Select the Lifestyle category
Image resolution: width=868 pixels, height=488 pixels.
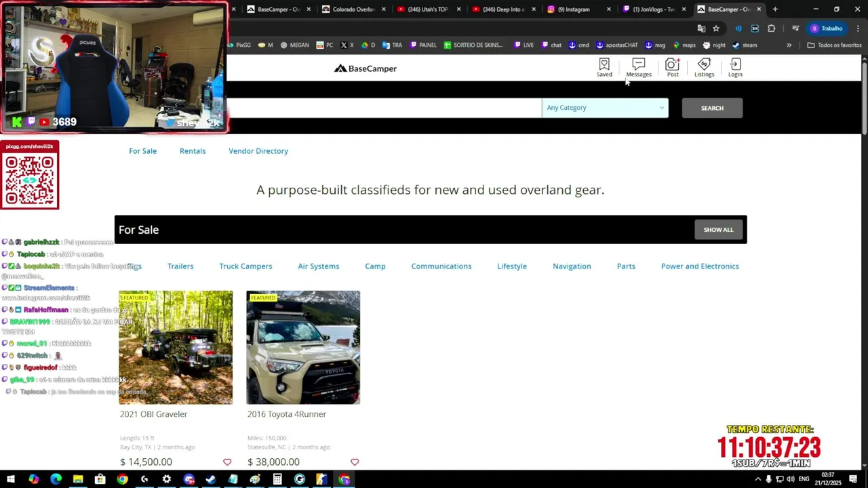512,266
